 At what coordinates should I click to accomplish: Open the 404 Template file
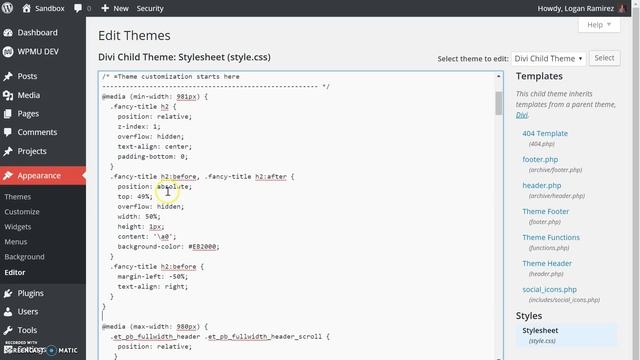pyautogui.click(x=545, y=133)
